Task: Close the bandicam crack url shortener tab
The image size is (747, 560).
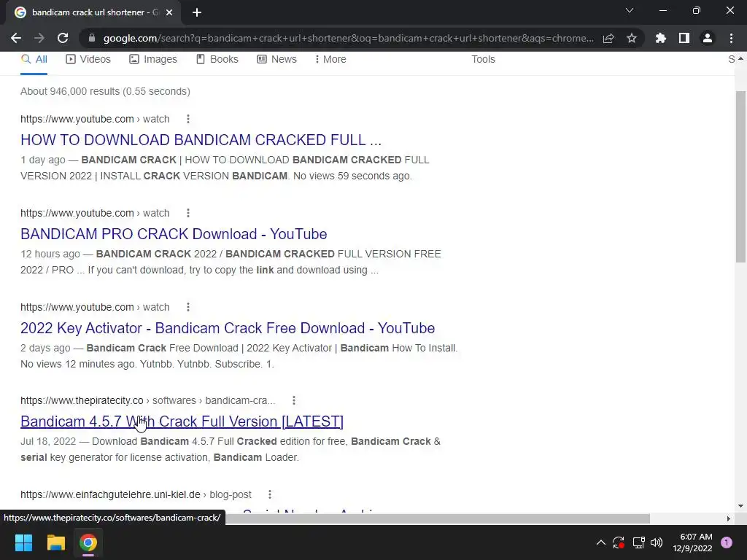Action: pyautogui.click(x=169, y=12)
